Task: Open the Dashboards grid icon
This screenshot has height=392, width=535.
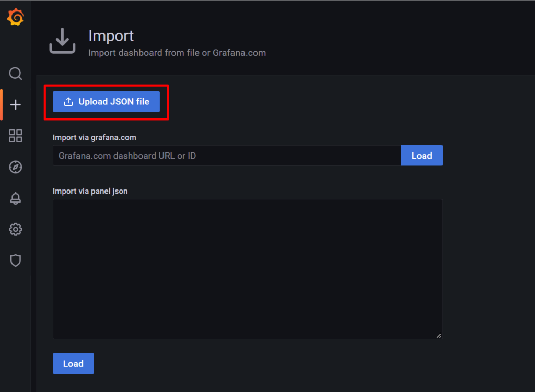Action: (16, 136)
